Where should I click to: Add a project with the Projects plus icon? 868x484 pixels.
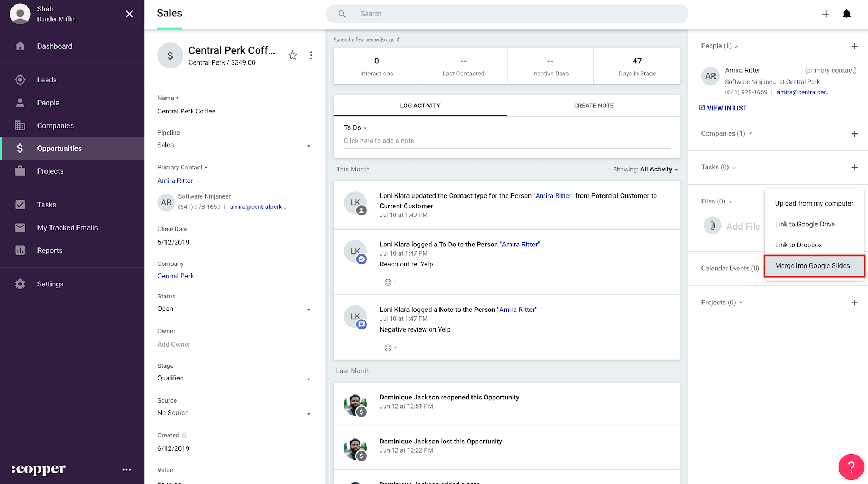[x=854, y=303]
